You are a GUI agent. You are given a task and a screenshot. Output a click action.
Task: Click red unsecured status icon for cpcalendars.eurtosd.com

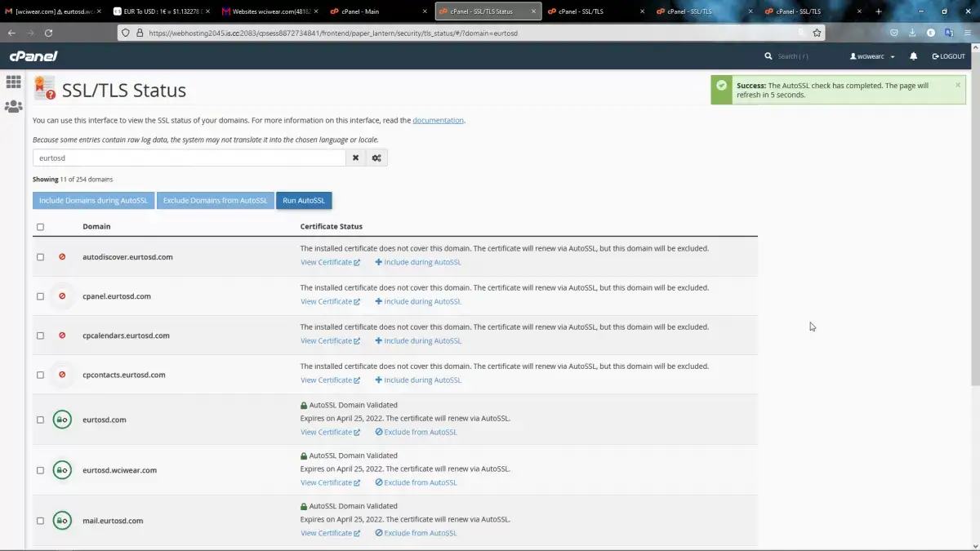[x=62, y=335]
